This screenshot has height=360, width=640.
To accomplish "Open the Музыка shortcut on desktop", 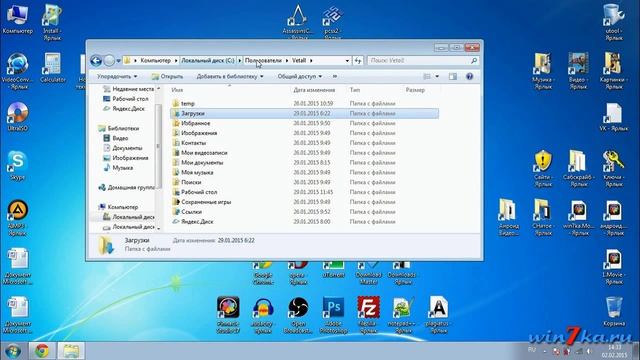I will 543,71.
